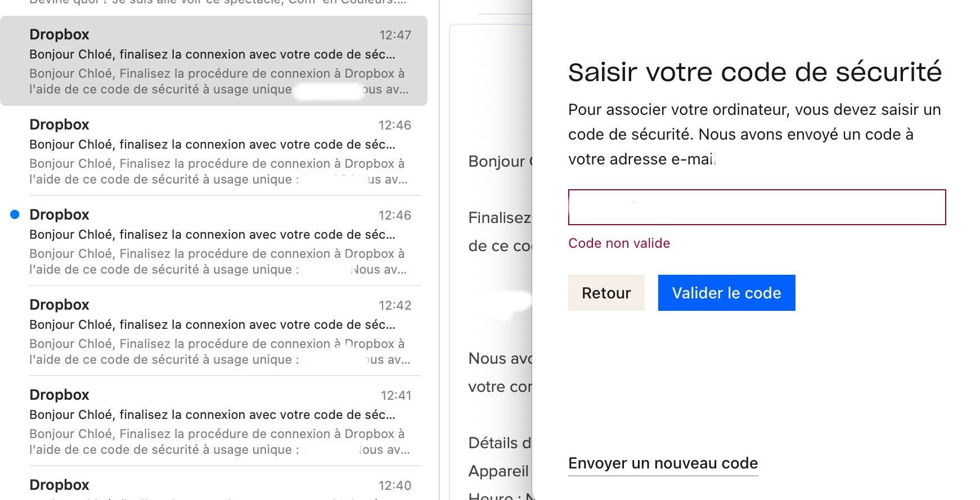This screenshot has height=500, width=980.
Task: Open the read Dropbox email from 12:46
Action: point(214,151)
